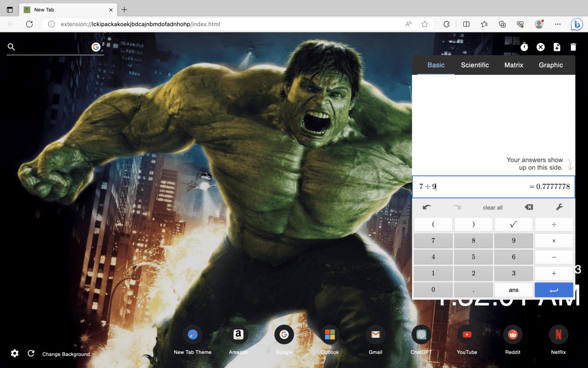Screen dimensions: 588x368
Task: View site information icon in address bar
Action: pos(51,24)
